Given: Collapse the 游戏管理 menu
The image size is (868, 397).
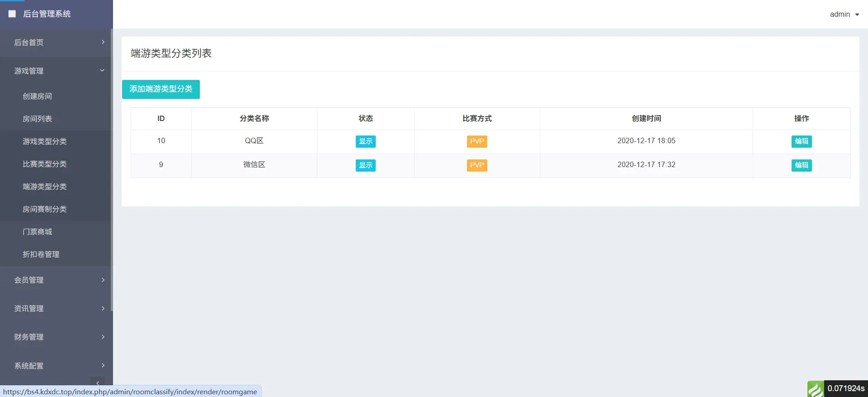Looking at the screenshot, I should coord(57,71).
